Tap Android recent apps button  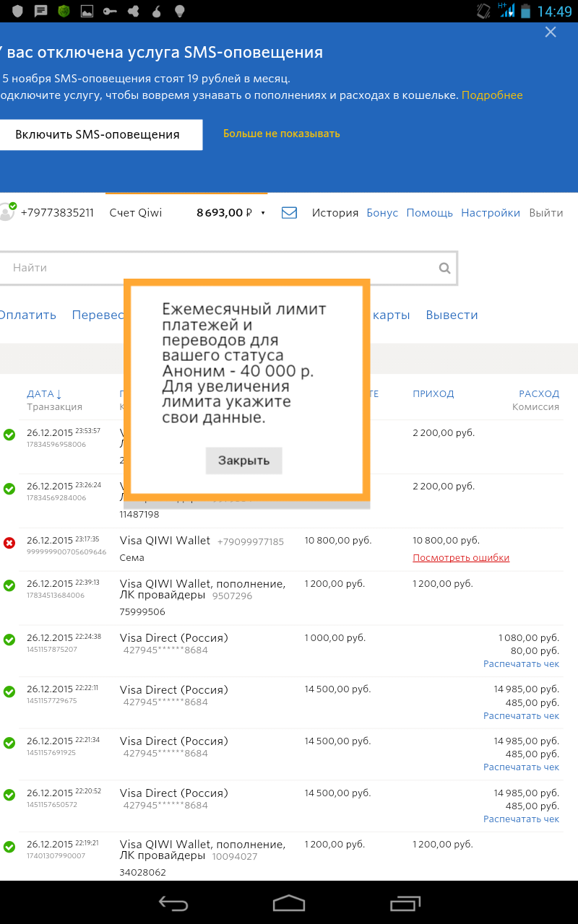(405, 903)
